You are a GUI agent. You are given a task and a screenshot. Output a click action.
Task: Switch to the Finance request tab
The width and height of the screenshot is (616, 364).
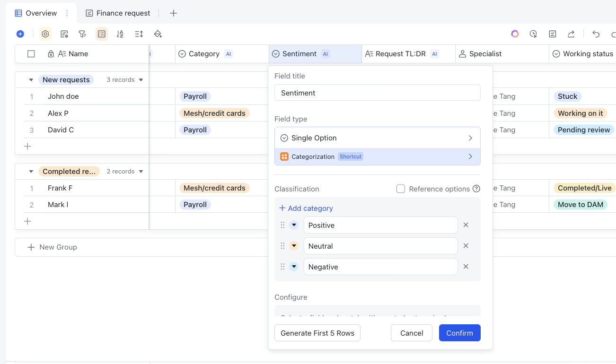tap(118, 13)
